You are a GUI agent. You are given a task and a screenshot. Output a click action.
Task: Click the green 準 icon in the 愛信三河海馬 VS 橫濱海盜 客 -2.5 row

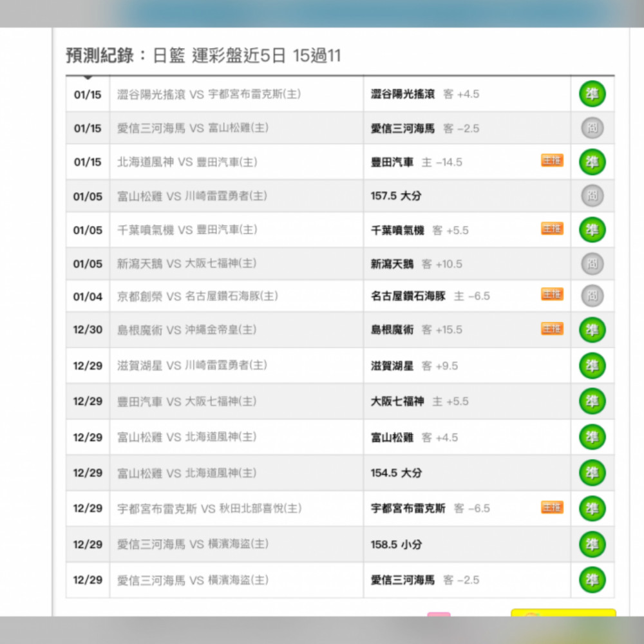click(592, 580)
